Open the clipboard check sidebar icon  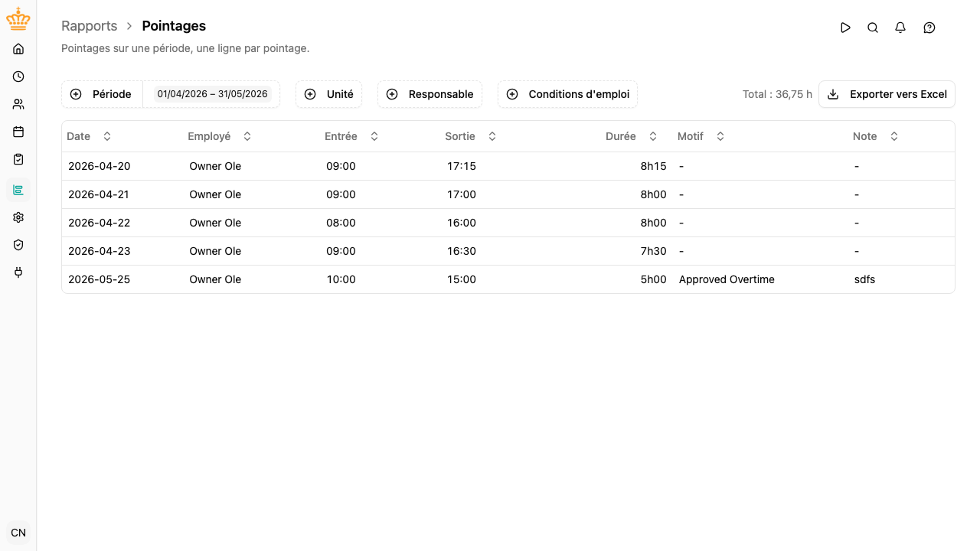pos(18,159)
